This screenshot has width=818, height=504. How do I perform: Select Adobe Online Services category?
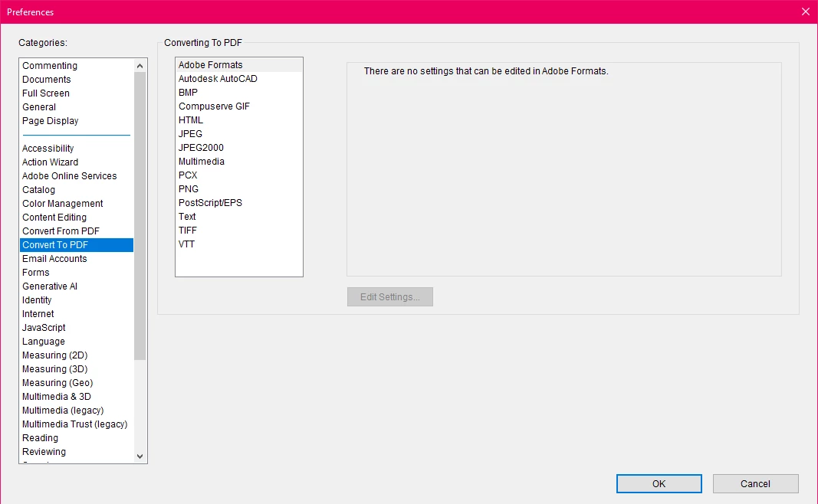pyautogui.click(x=77, y=176)
